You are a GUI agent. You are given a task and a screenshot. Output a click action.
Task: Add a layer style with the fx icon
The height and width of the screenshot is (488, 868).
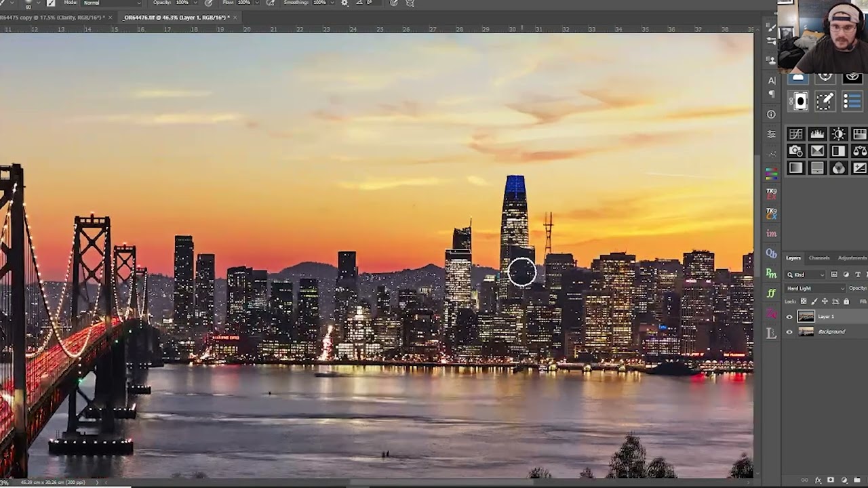(818, 481)
